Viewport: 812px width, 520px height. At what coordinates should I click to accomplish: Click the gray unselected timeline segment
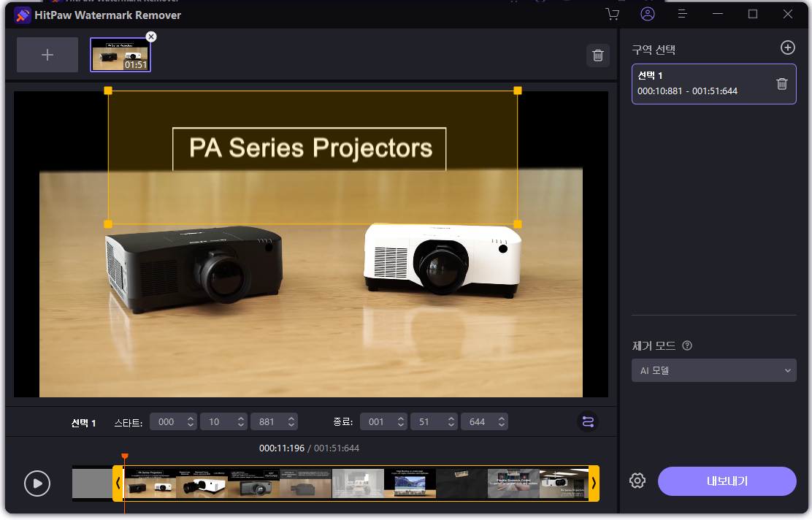(x=92, y=483)
